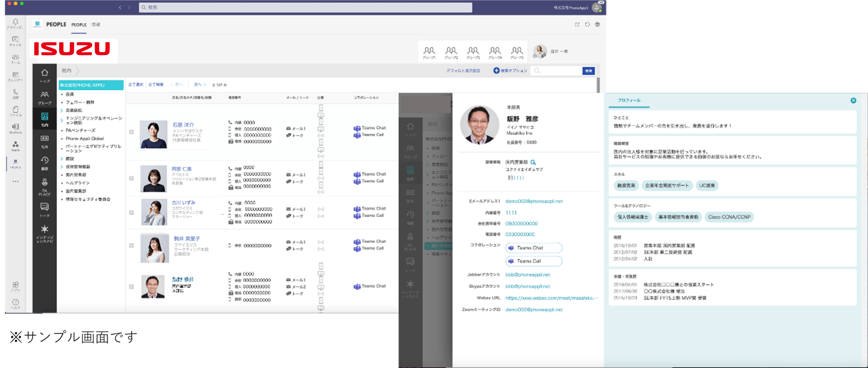Open the demo002@phoneappli.net email link
The image size is (868, 368).
pos(534,201)
